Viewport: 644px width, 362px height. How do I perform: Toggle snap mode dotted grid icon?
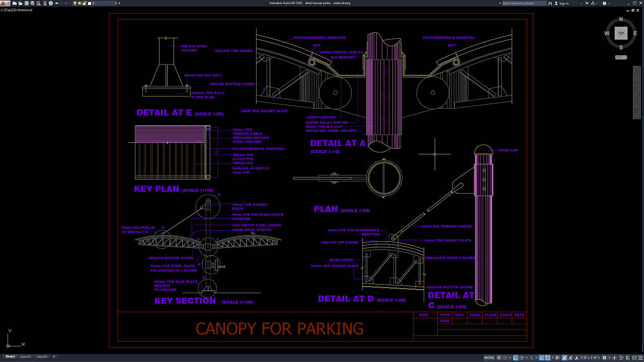(505, 357)
